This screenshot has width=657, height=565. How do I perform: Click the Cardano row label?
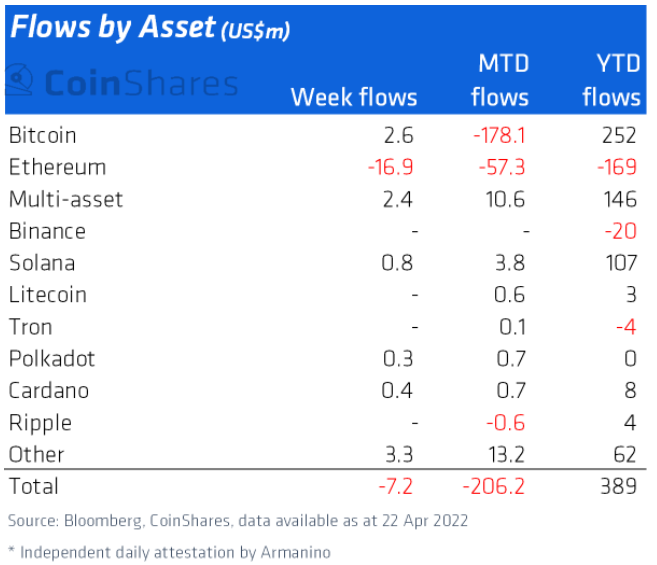tap(48, 391)
